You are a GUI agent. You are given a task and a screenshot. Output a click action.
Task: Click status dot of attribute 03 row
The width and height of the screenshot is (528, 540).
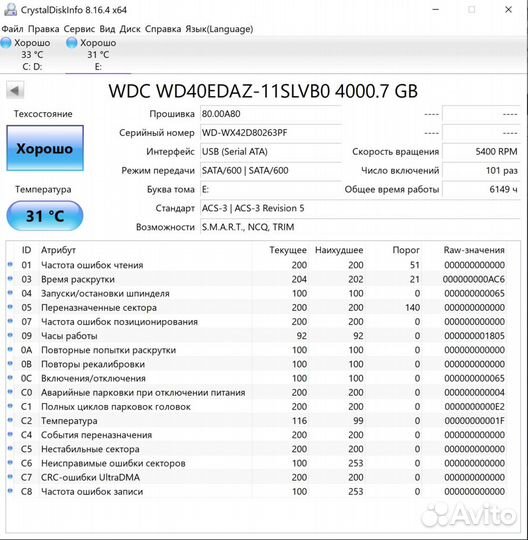pos(10,279)
